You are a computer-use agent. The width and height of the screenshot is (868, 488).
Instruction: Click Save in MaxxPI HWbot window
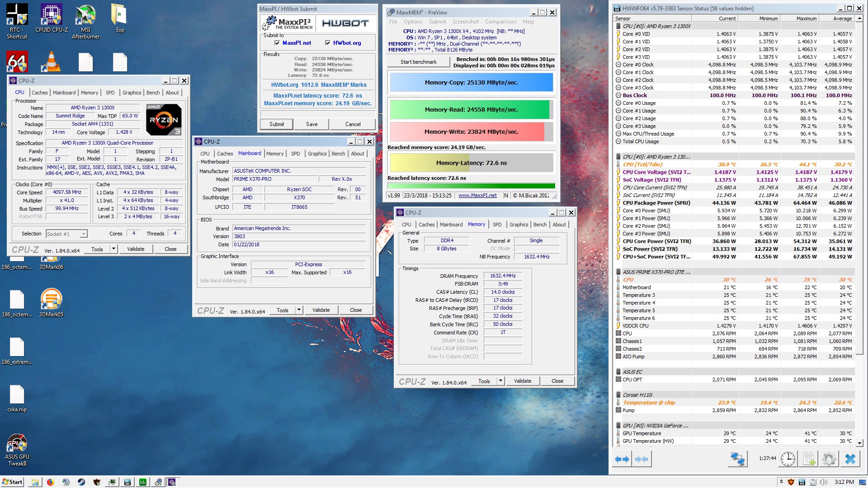pos(311,124)
